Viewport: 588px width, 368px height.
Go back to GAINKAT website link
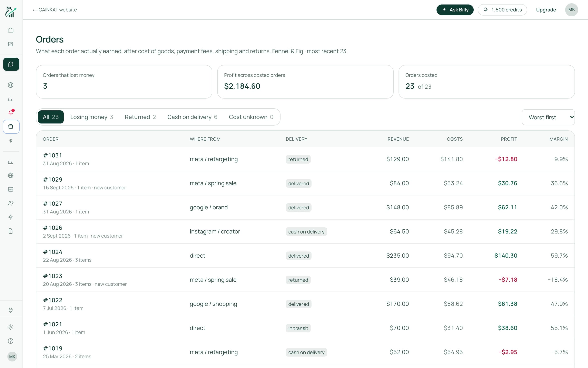(x=55, y=10)
